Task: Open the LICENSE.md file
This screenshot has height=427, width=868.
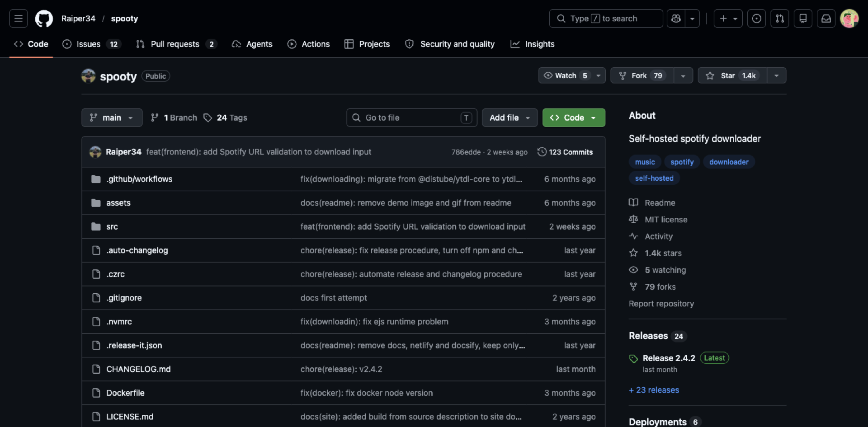Action: tap(130, 417)
